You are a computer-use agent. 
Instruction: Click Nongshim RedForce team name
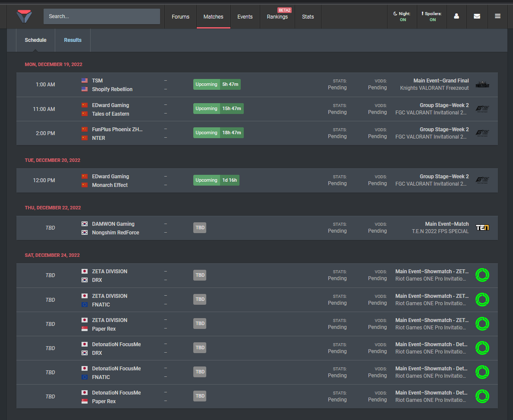[x=116, y=232]
